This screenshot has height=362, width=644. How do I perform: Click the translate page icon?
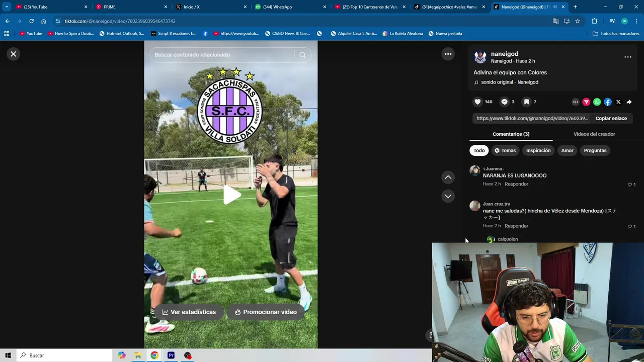pyautogui.click(x=555, y=21)
